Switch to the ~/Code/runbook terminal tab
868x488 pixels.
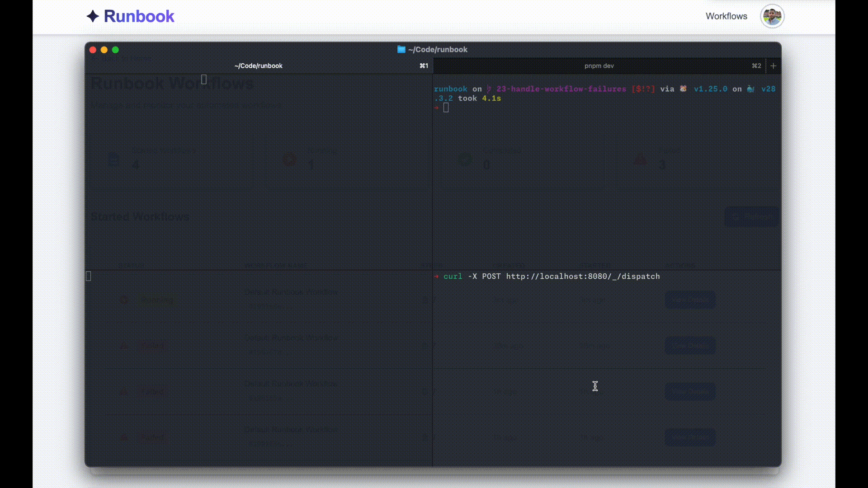[259, 66]
